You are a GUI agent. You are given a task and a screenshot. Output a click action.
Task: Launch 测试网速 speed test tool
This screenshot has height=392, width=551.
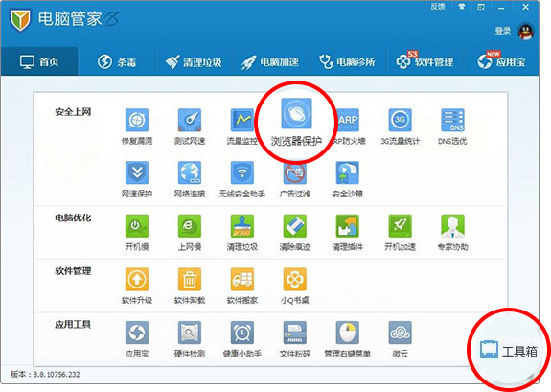coord(190,127)
